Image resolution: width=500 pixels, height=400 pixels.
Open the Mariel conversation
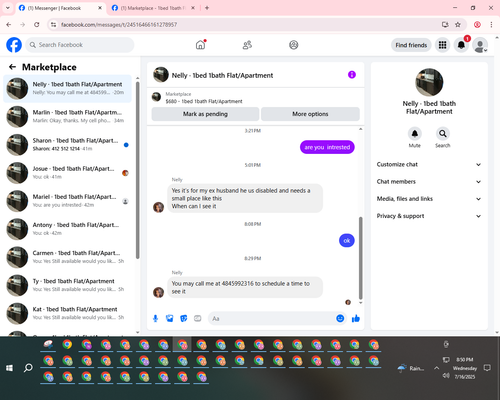68,201
